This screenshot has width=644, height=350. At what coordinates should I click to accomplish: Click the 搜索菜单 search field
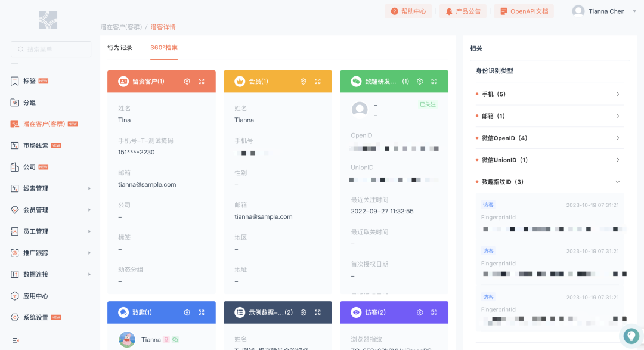51,49
